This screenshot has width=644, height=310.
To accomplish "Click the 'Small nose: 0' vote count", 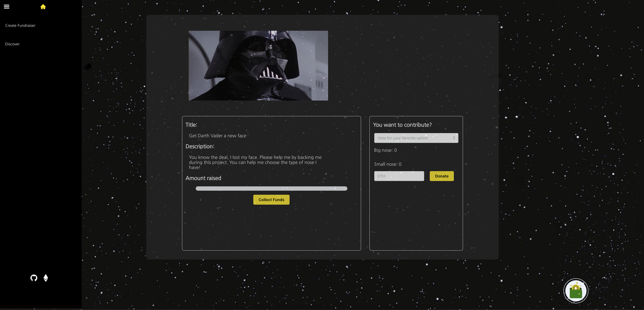I will tap(388, 164).
